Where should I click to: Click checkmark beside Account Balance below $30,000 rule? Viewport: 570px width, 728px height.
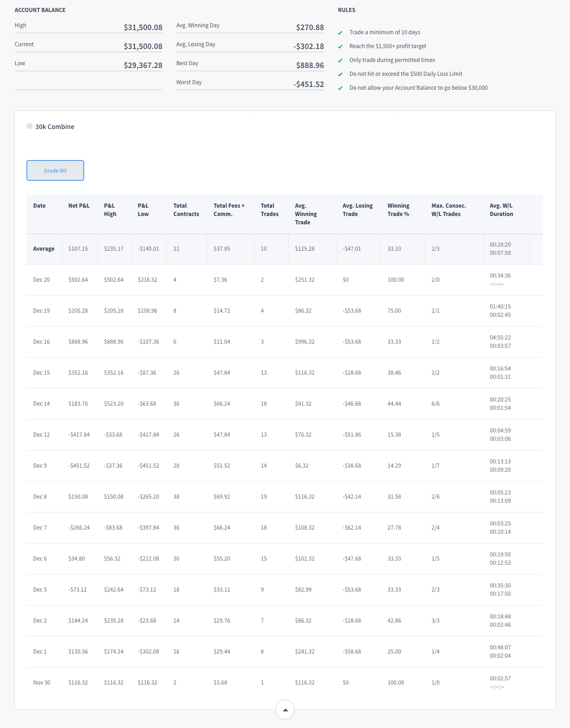coord(340,88)
